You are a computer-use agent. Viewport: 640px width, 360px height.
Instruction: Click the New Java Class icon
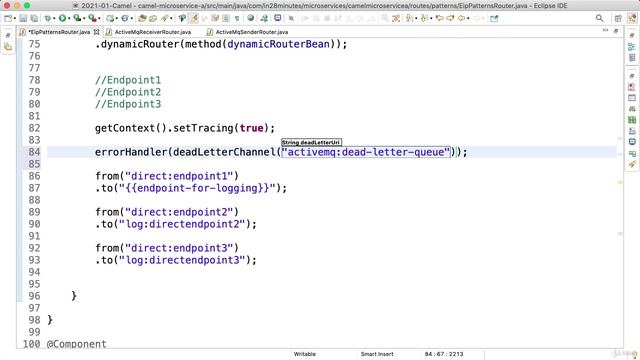124,18
